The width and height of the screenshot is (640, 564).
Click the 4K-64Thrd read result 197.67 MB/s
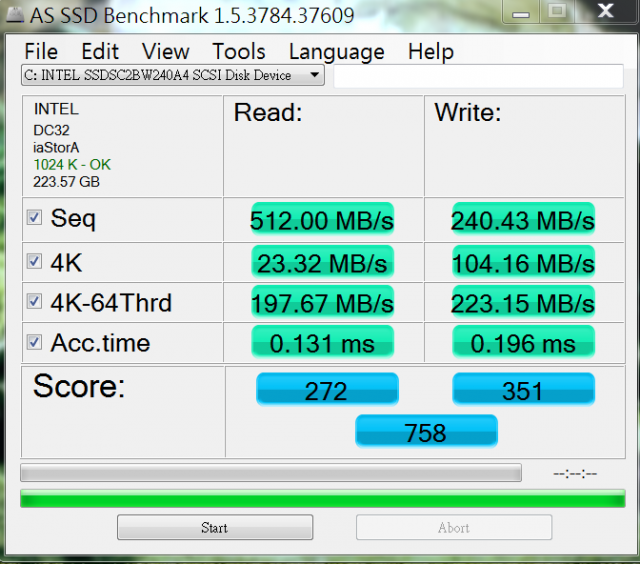click(322, 302)
